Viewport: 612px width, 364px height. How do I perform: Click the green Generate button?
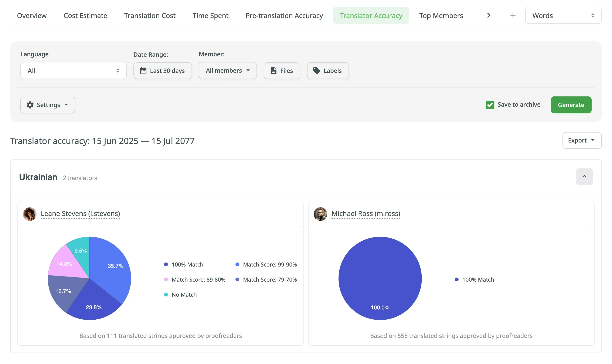pyautogui.click(x=571, y=105)
